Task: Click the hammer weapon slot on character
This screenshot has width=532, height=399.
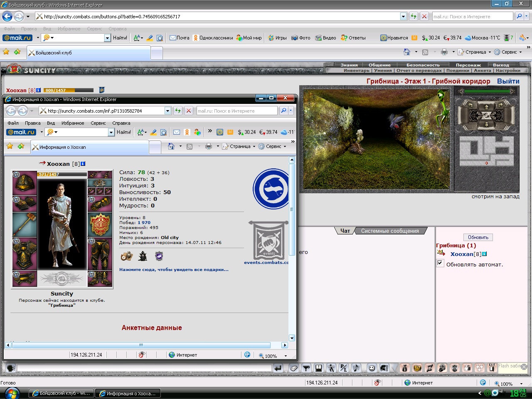Action: (25, 224)
